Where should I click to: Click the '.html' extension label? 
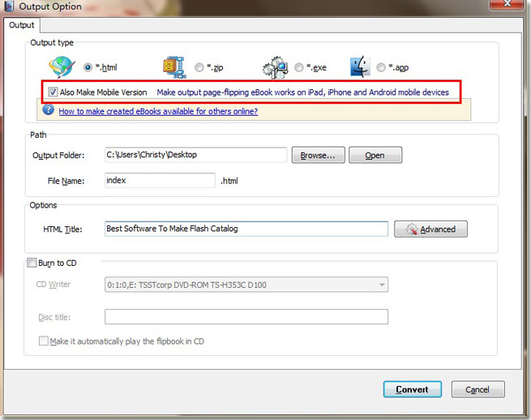coord(229,181)
